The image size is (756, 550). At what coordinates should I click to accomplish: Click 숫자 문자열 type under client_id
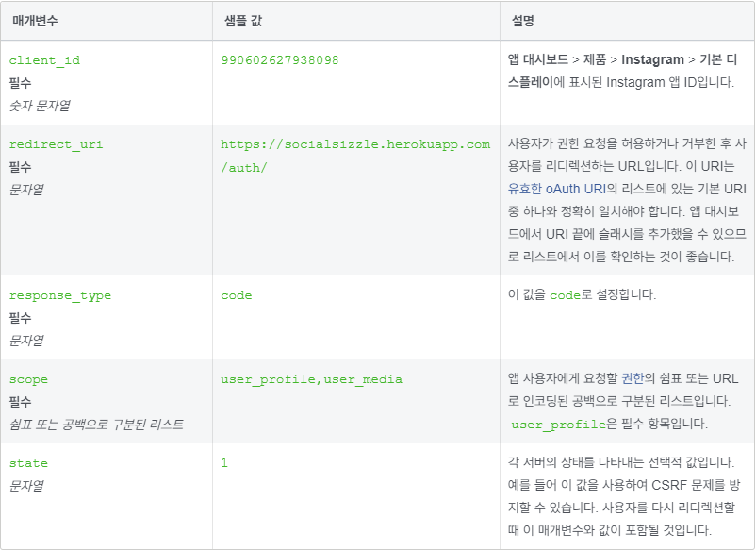click(40, 105)
